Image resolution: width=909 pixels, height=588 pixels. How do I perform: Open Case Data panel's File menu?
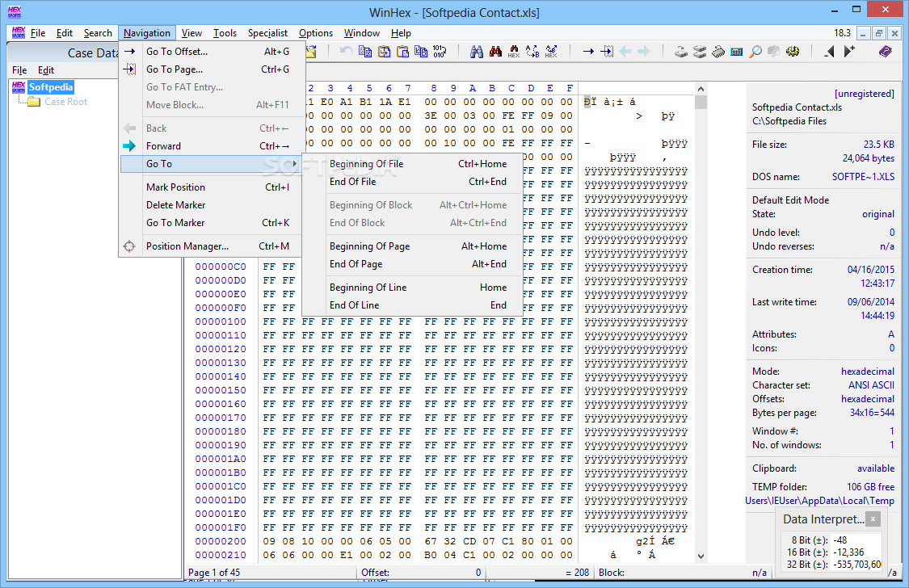pos(19,70)
